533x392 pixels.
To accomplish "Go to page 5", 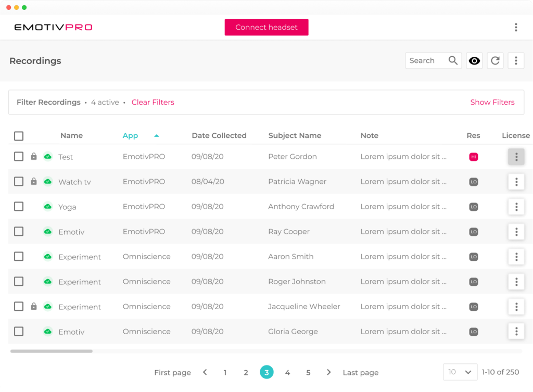I will (x=308, y=373).
